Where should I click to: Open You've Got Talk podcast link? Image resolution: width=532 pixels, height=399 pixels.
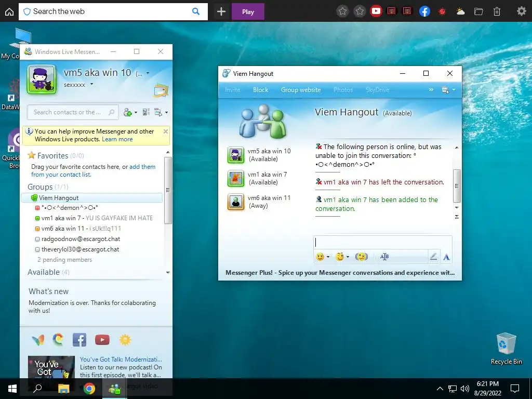click(x=121, y=359)
